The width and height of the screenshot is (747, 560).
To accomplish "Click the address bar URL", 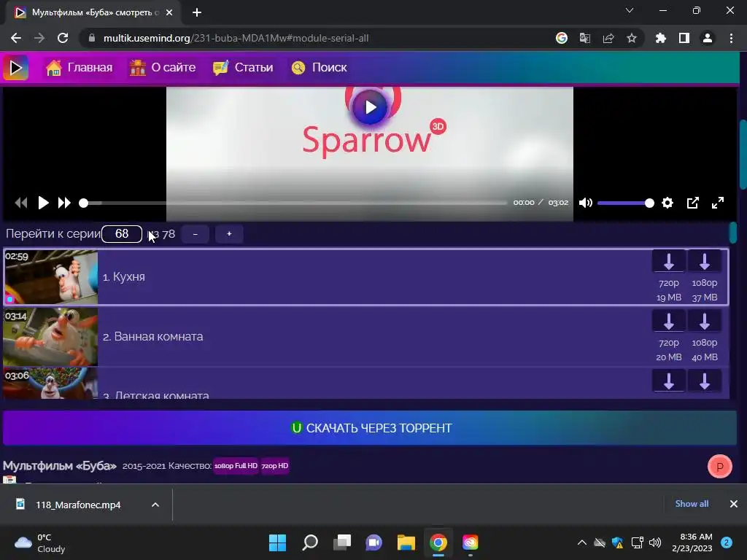I will [236, 38].
